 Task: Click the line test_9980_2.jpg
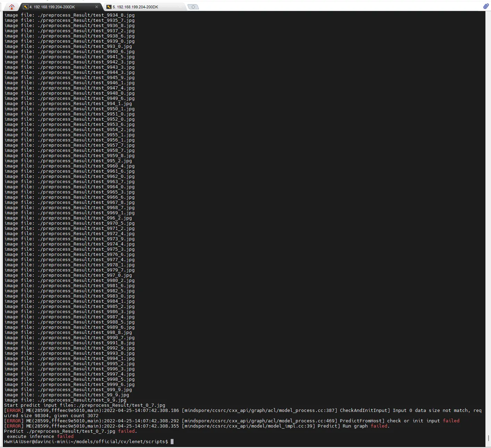(x=69, y=280)
